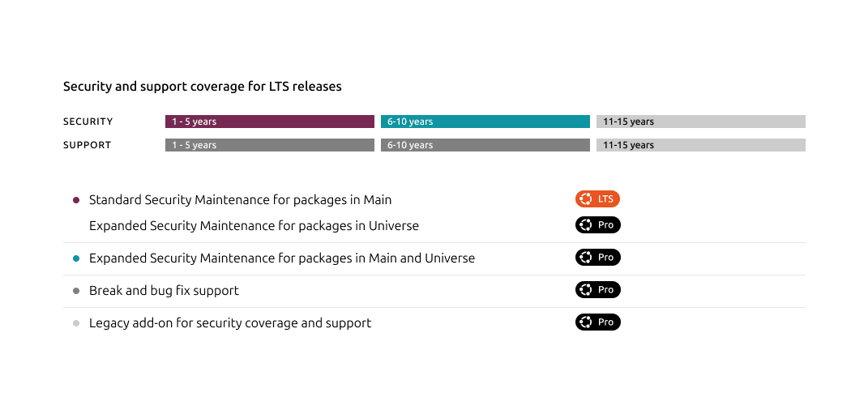Click Expanded Security Maintenance for packages in Universe
This screenshot has width=868, height=414.
[x=254, y=225]
